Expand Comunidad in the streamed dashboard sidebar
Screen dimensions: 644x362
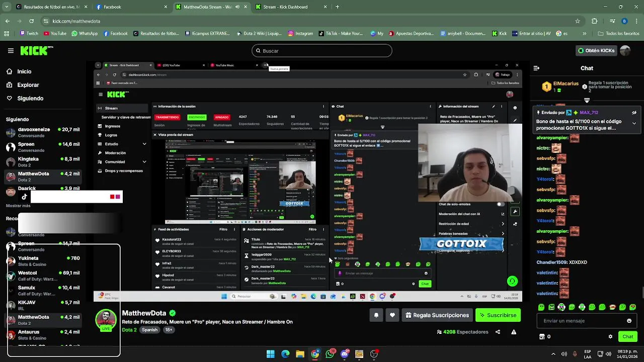(144, 162)
